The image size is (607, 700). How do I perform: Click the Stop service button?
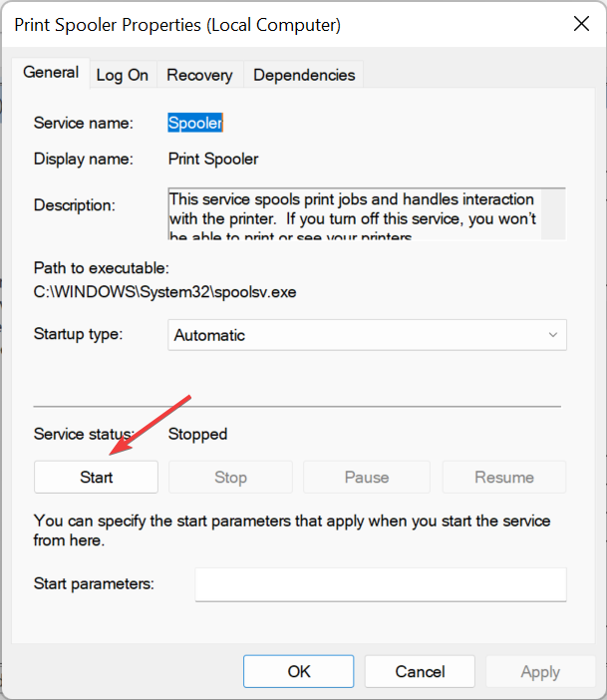point(230,477)
